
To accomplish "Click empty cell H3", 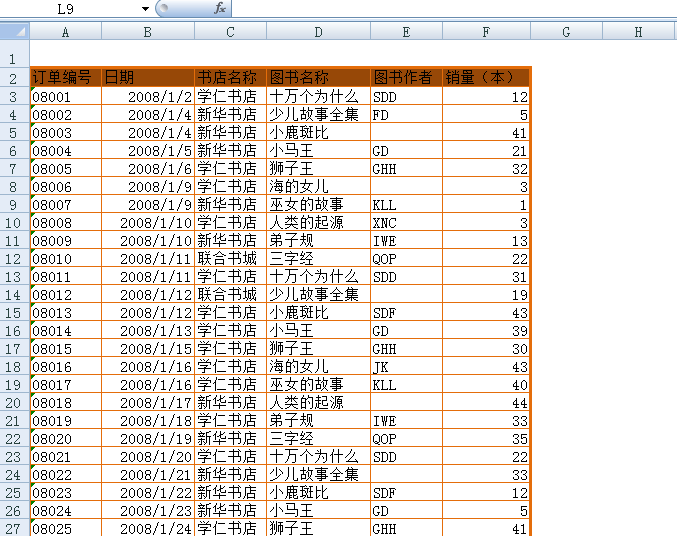I will [639, 96].
